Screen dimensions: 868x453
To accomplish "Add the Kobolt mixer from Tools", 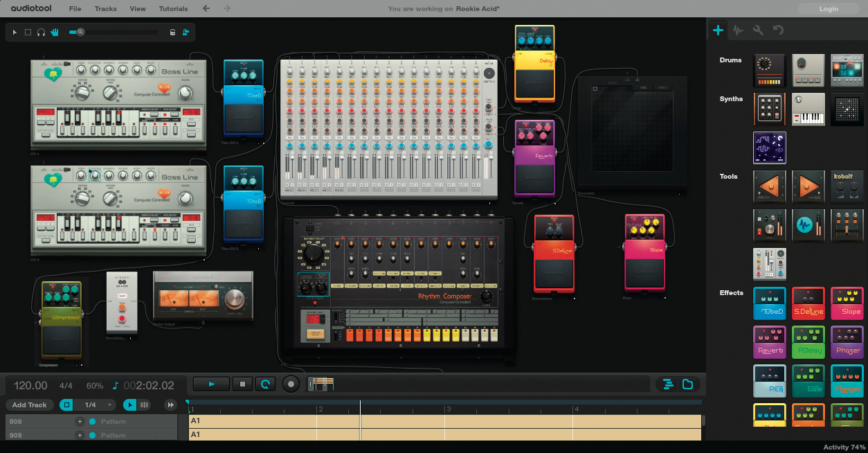I will [x=847, y=186].
